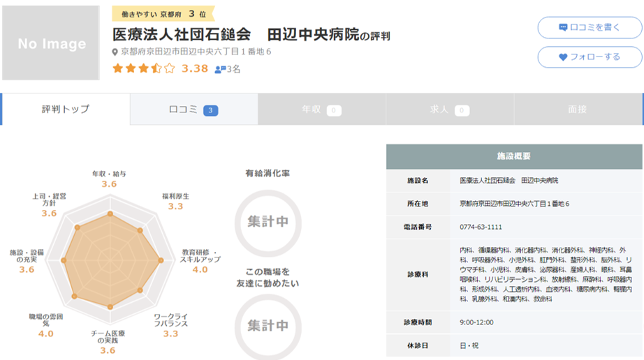Click the No Image placeholder thumbnail
Screen dimensions: 644x360
click(50, 43)
